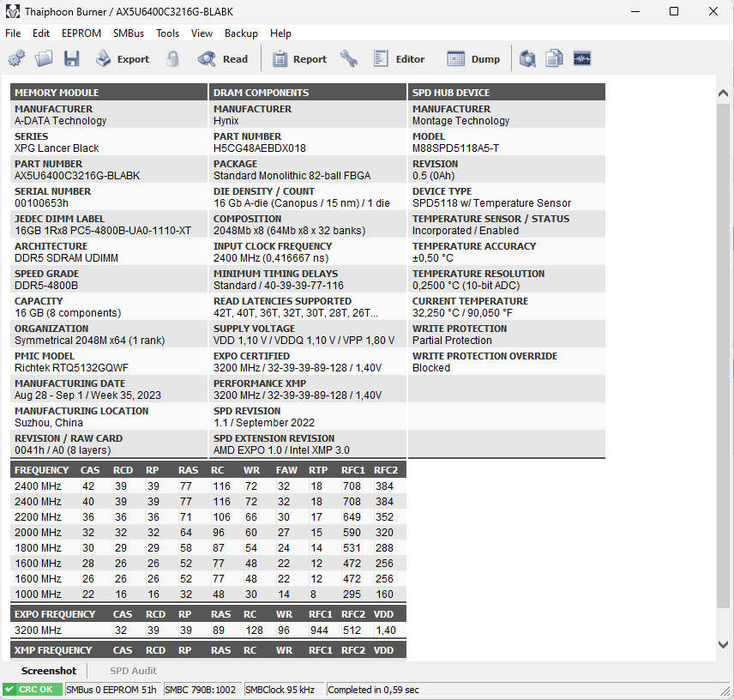Select the AMD EXPO 1.0 / Intel XMP 3.0 value
Image resolution: width=734 pixels, height=700 pixels.
tap(281, 450)
